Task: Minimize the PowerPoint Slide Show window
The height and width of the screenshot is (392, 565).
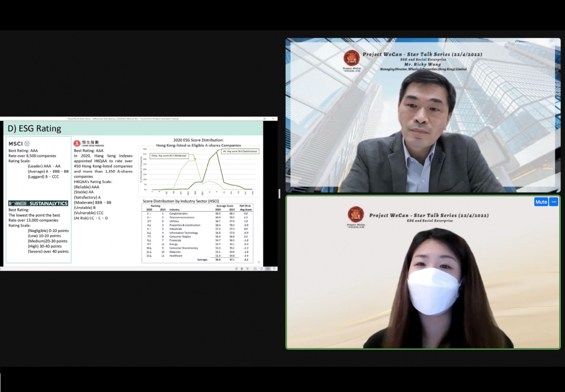Action: coord(255,119)
